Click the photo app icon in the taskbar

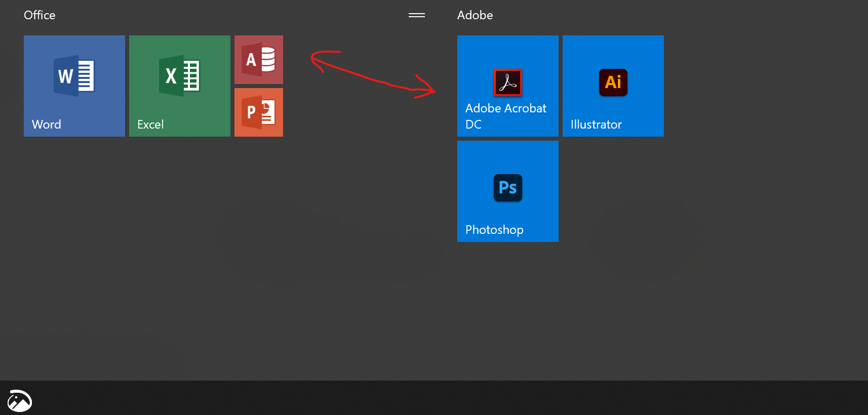(x=20, y=401)
